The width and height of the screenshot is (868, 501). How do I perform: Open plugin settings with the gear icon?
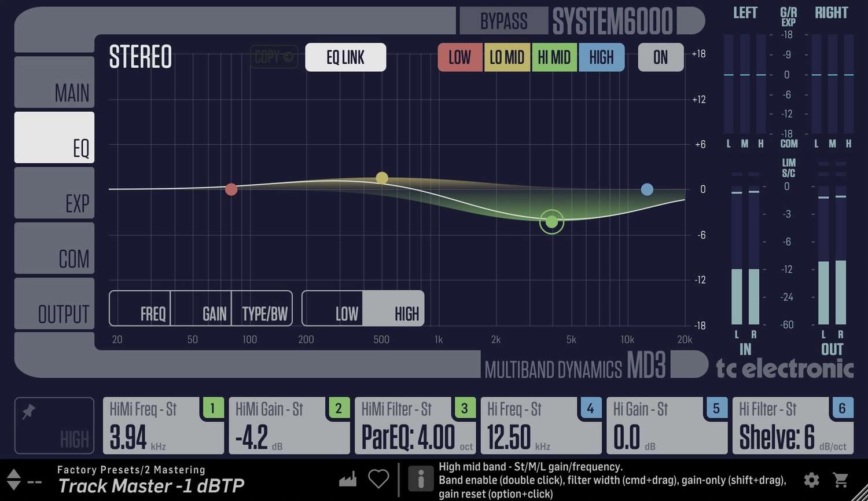click(x=812, y=480)
